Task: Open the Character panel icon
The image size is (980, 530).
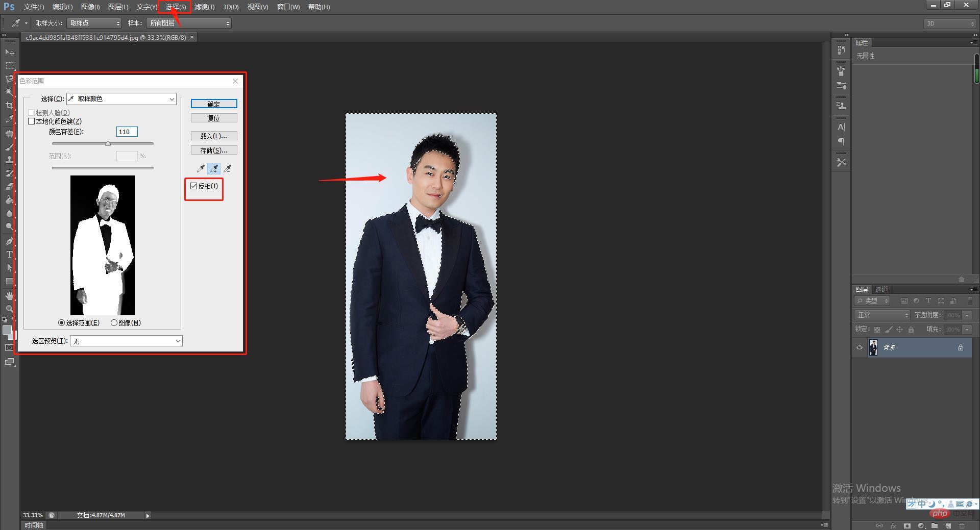Action: (841, 127)
